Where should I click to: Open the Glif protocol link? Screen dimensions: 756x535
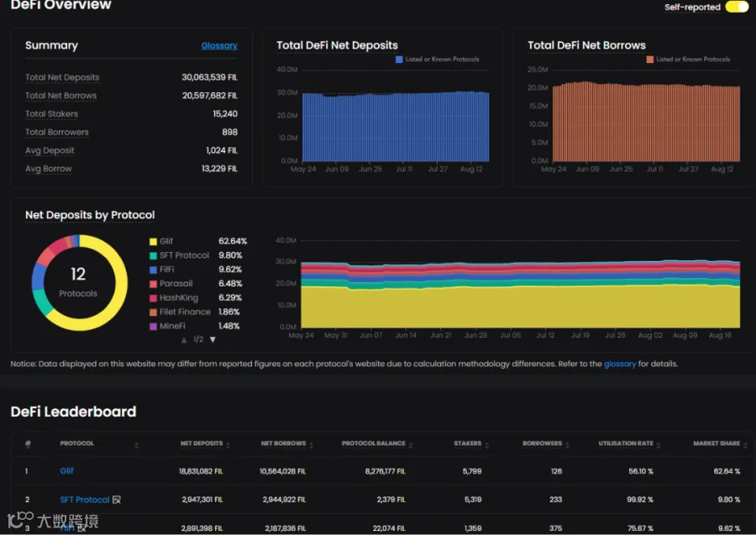(x=66, y=471)
